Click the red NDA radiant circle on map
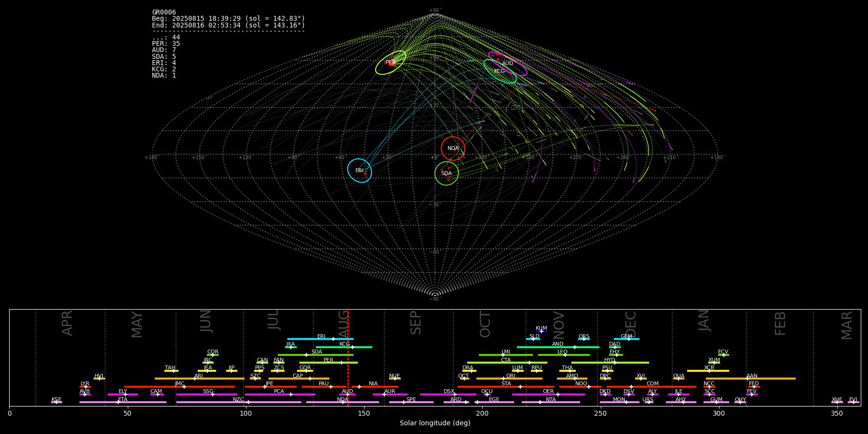Viewport: 868px width, 434px height. pyautogui.click(x=453, y=149)
